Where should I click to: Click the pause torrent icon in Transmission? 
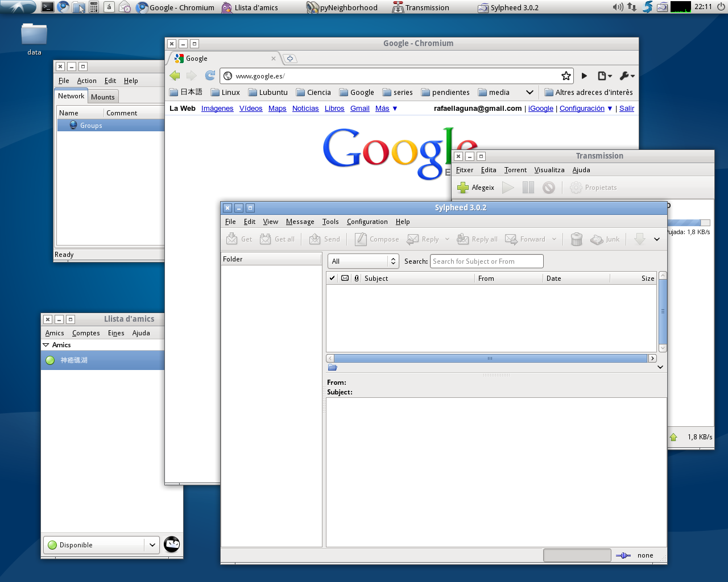point(528,188)
